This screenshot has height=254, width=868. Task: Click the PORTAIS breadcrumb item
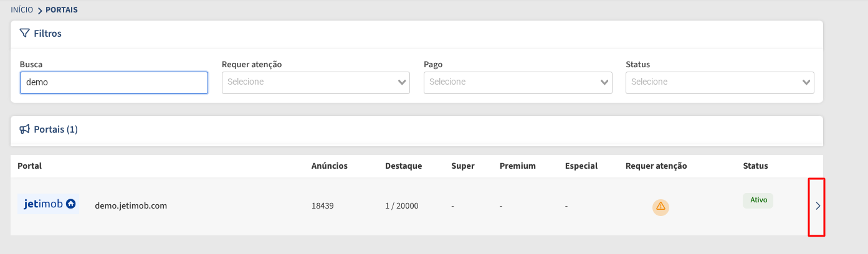[x=62, y=10]
